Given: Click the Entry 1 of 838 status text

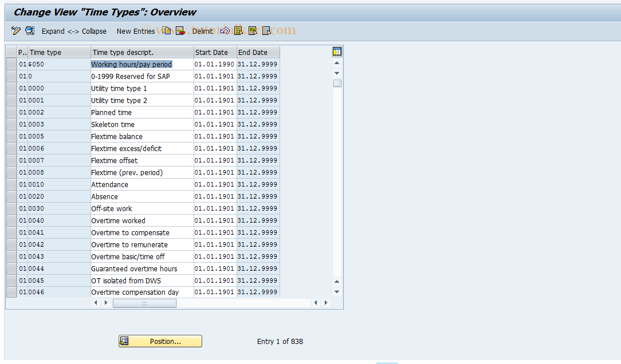Looking at the screenshot, I should click(280, 342).
